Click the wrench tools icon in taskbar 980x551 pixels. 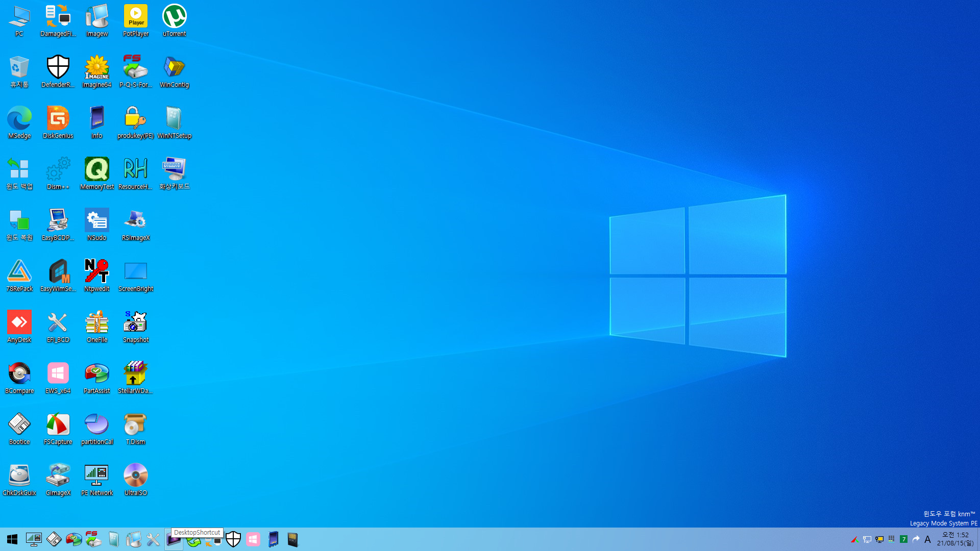click(153, 539)
